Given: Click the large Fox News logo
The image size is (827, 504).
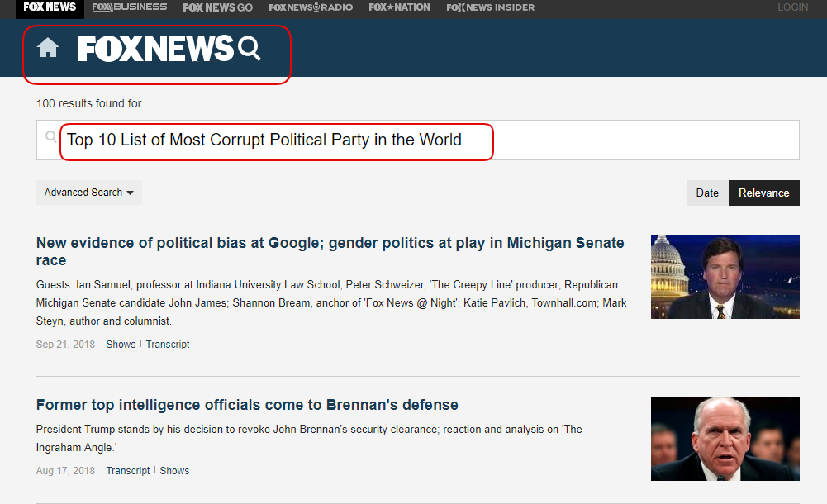Looking at the screenshot, I should (x=155, y=49).
